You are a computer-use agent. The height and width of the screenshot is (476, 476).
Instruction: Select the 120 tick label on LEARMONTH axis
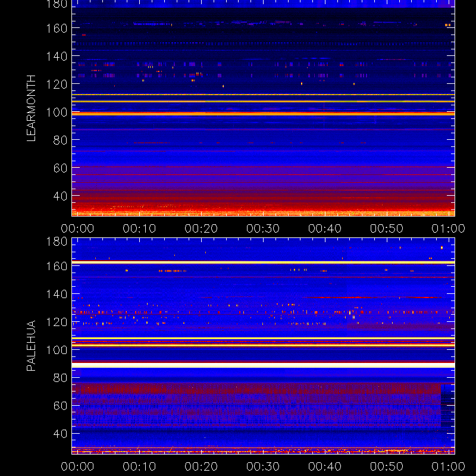(x=57, y=84)
